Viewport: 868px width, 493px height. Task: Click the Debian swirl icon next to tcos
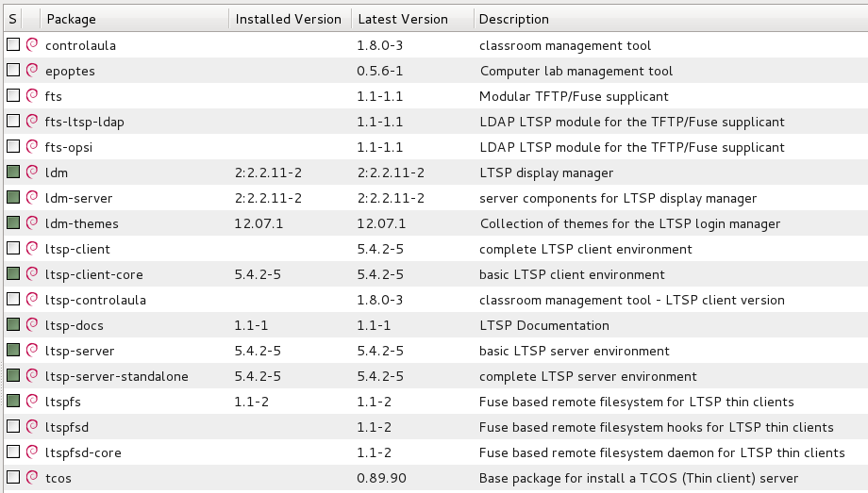[32, 478]
